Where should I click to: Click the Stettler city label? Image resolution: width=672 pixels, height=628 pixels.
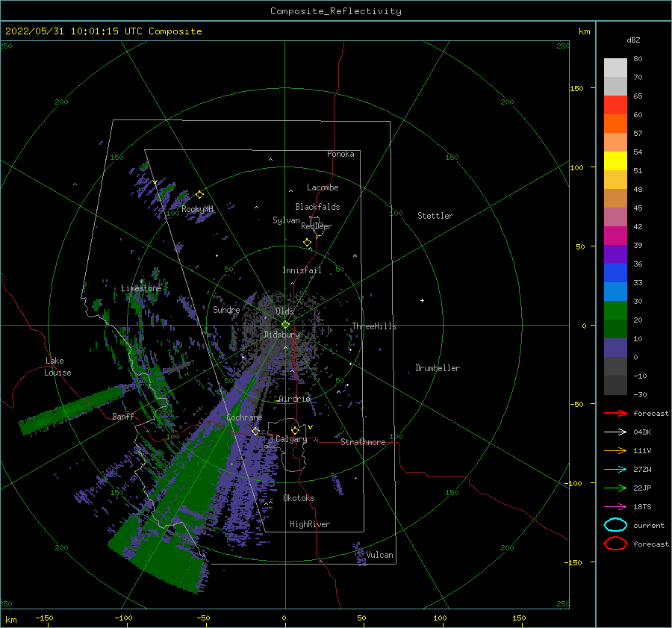[435, 216]
